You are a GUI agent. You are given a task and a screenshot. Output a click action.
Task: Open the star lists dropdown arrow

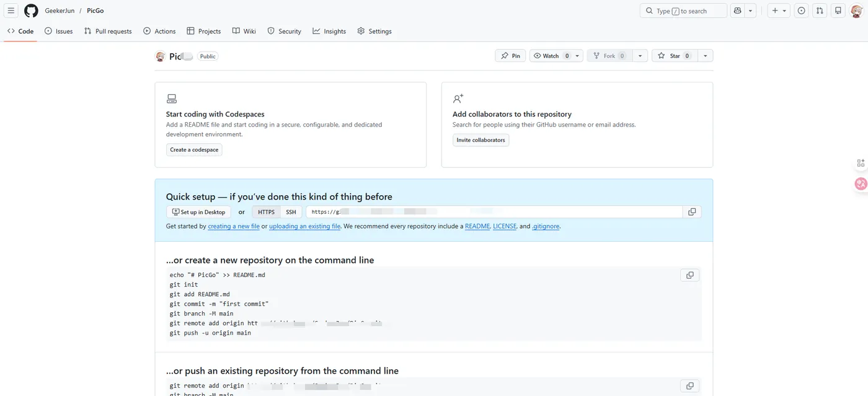coord(705,56)
